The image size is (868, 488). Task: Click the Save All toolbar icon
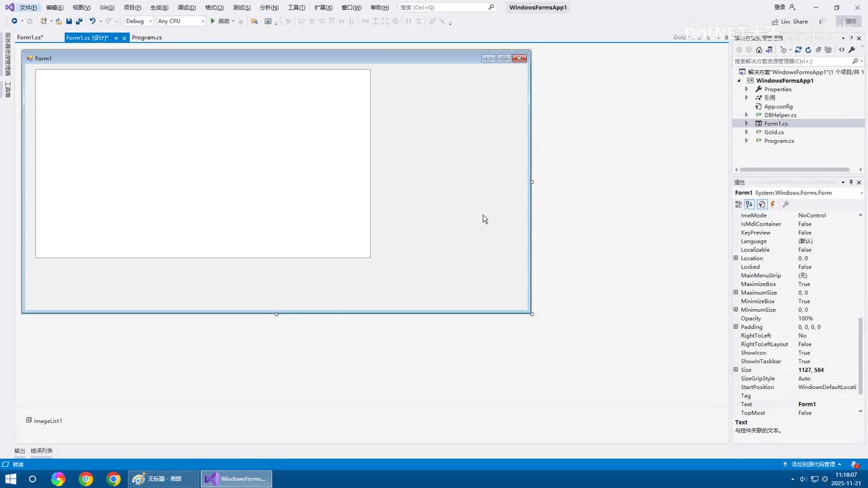79,21
